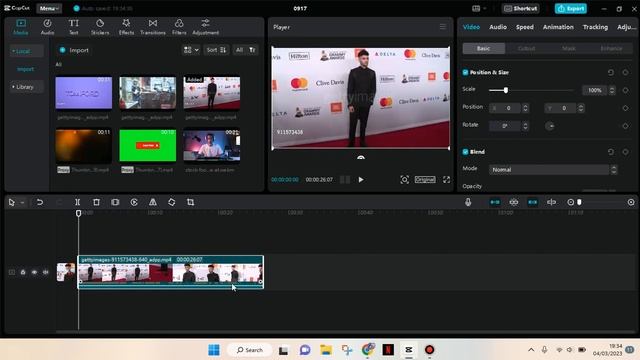This screenshot has width=640, height=360.
Task: Lock the timeline track
Action: [23, 272]
